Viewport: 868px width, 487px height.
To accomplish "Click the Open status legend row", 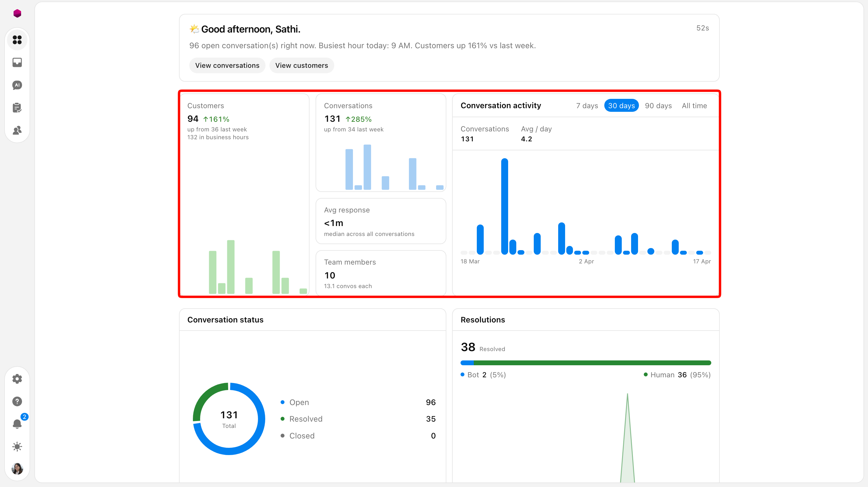I will click(358, 402).
